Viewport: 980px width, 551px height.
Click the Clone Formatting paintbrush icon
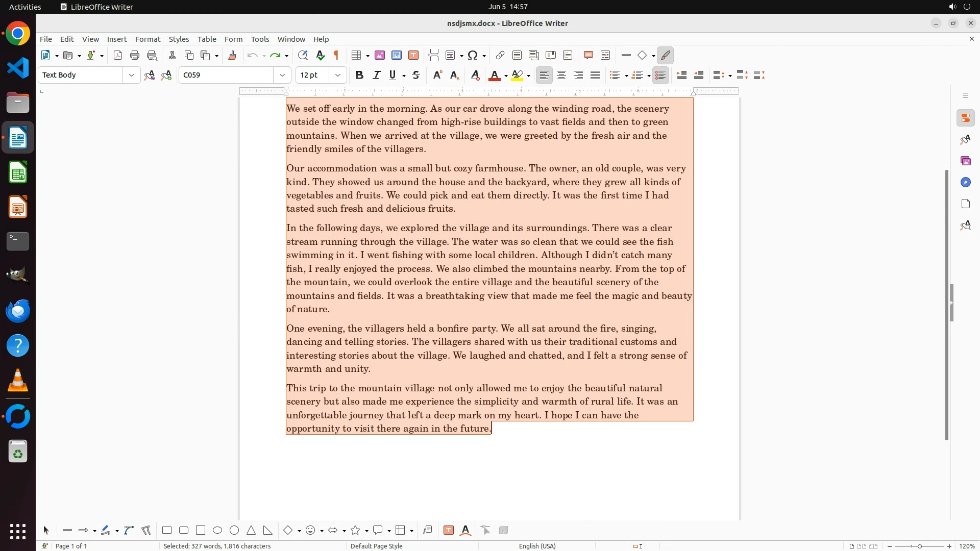[232, 56]
